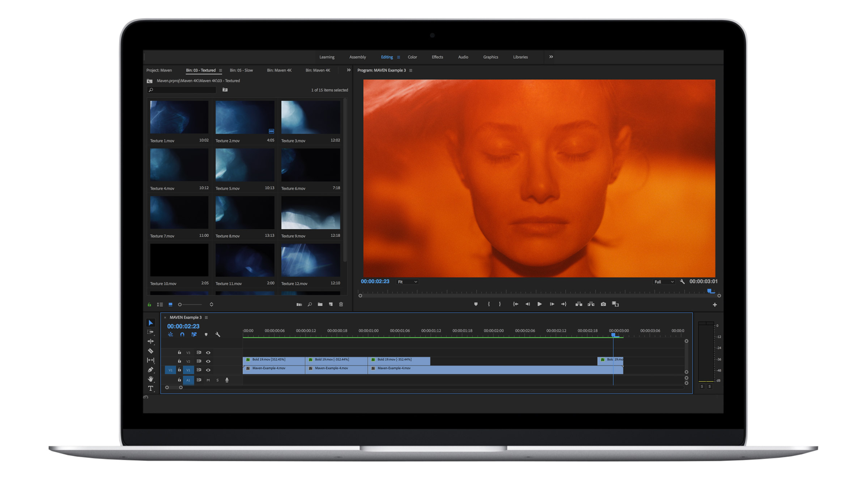Image resolution: width=868 pixels, height=479 pixels.
Task: Select the Razor tool
Action: 150,351
